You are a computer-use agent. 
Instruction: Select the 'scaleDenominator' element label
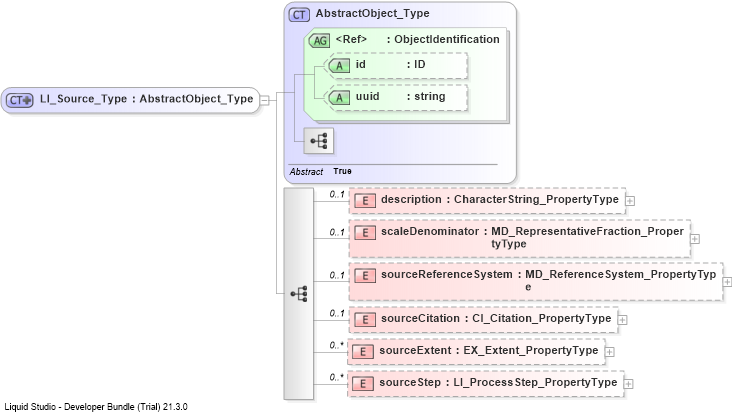click(x=430, y=231)
